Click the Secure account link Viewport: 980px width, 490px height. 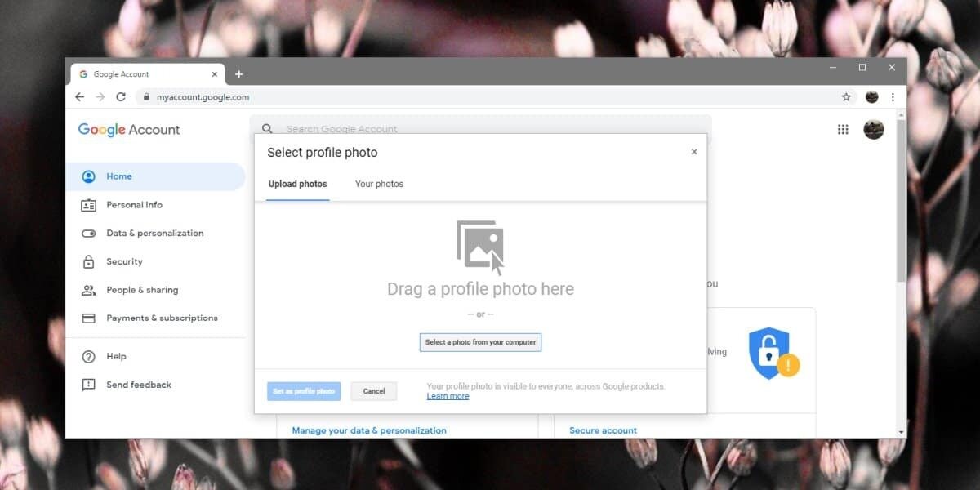pos(602,430)
